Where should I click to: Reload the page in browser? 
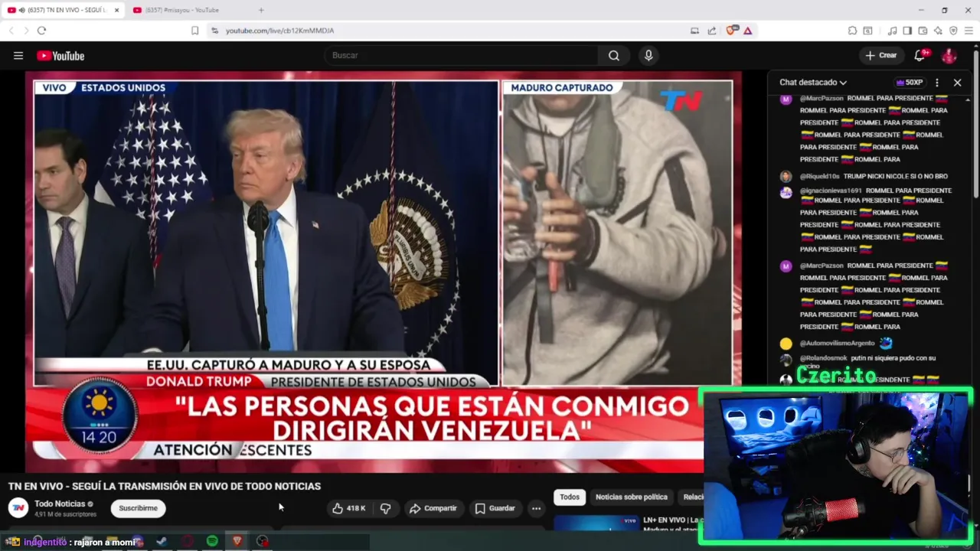pyautogui.click(x=41, y=31)
